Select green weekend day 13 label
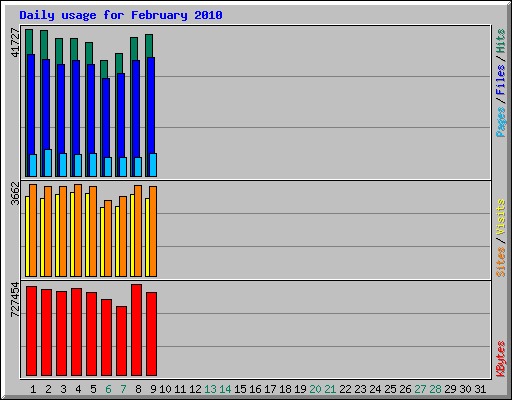Viewport: 512px width, 400px height. (x=210, y=389)
